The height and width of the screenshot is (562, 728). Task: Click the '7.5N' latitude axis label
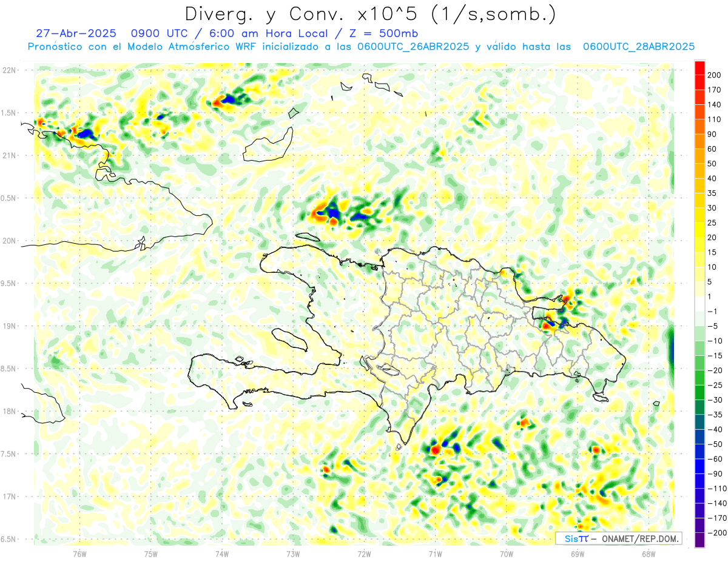point(9,454)
